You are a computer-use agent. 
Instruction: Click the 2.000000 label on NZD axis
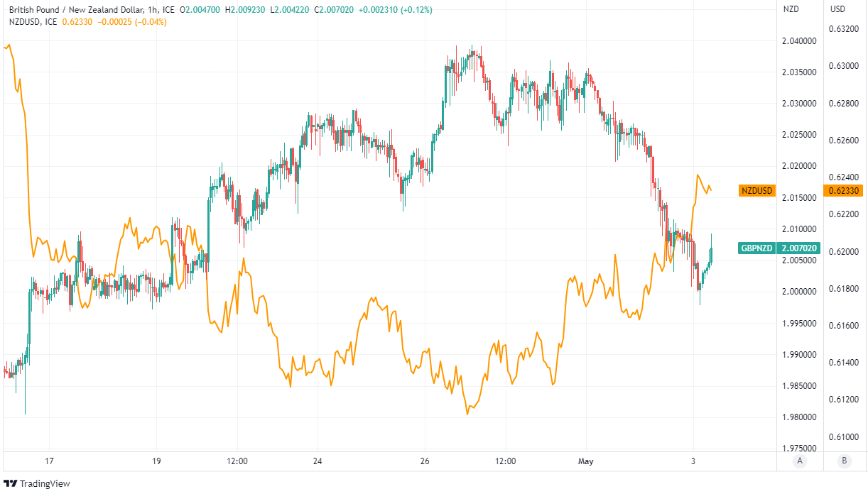(x=800, y=292)
